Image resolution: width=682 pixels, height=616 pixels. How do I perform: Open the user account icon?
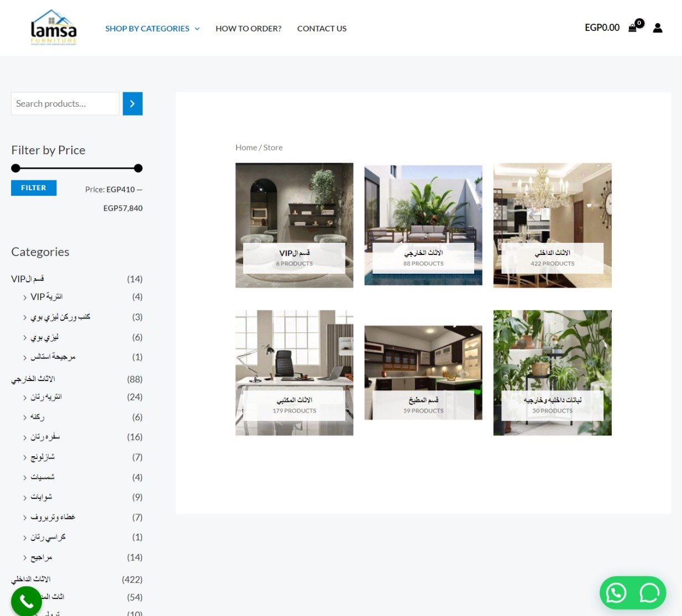(657, 28)
